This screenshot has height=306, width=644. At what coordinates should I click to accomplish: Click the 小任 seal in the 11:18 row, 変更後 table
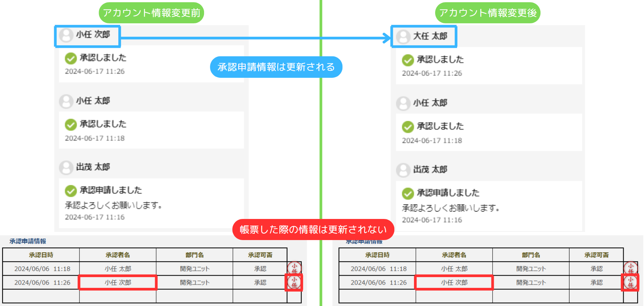coord(631,268)
